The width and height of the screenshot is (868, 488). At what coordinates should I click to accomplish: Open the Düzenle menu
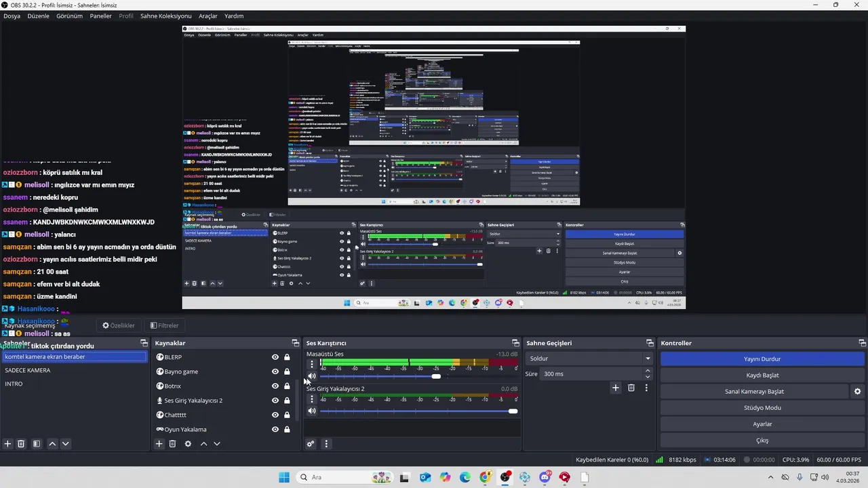coord(38,16)
